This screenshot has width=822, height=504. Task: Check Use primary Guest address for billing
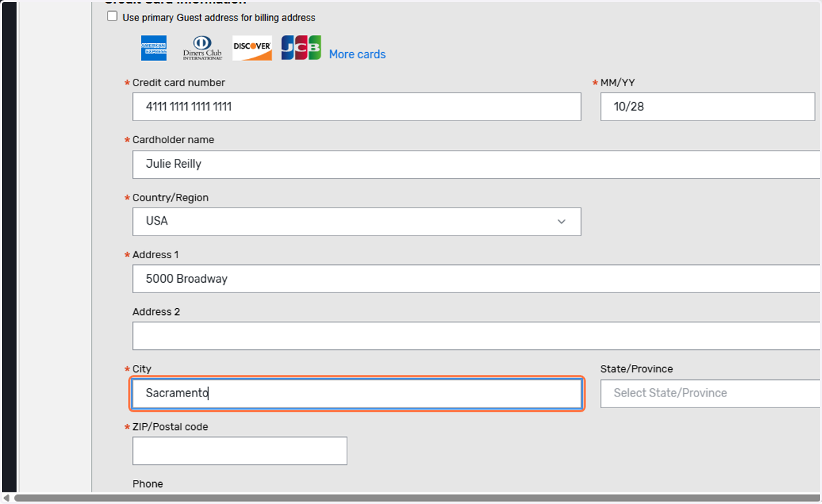click(x=112, y=16)
